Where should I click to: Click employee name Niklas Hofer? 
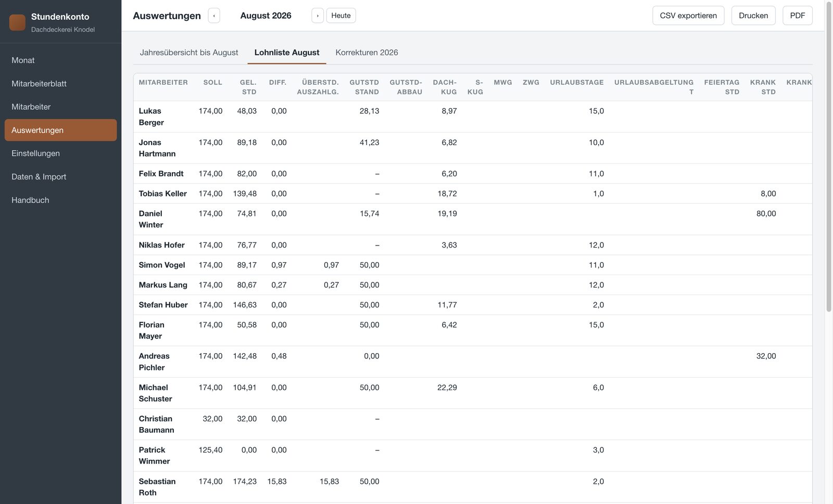point(161,245)
